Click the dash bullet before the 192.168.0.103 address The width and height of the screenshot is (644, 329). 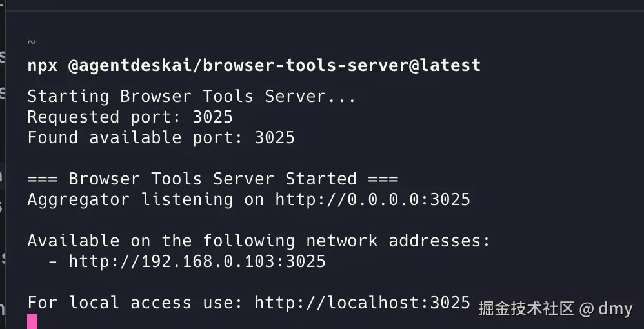(53, 261)
